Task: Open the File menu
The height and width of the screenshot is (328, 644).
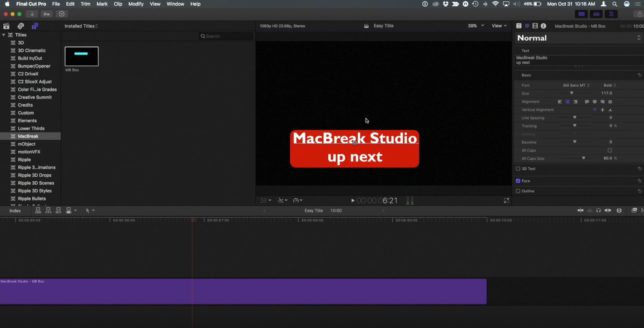Action: pos(56,4)
